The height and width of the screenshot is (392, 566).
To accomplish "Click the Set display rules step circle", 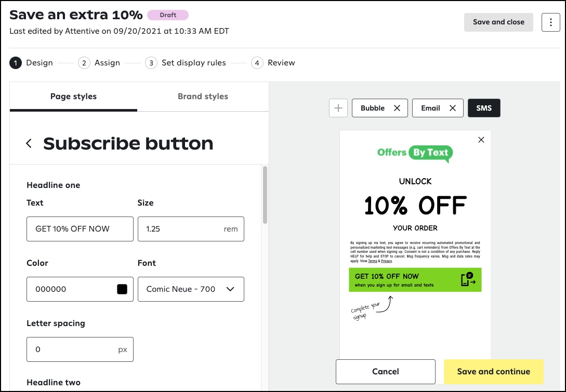I will [x=150, y=62].
